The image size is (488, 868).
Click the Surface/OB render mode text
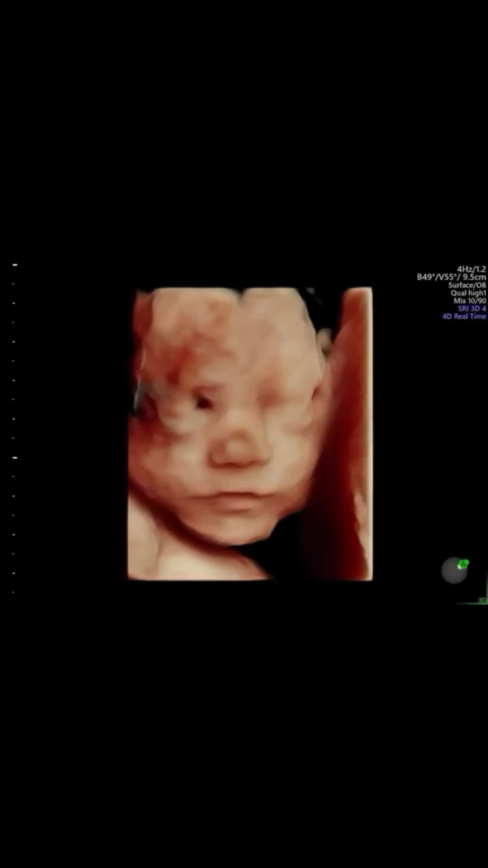tap(467, 285)
